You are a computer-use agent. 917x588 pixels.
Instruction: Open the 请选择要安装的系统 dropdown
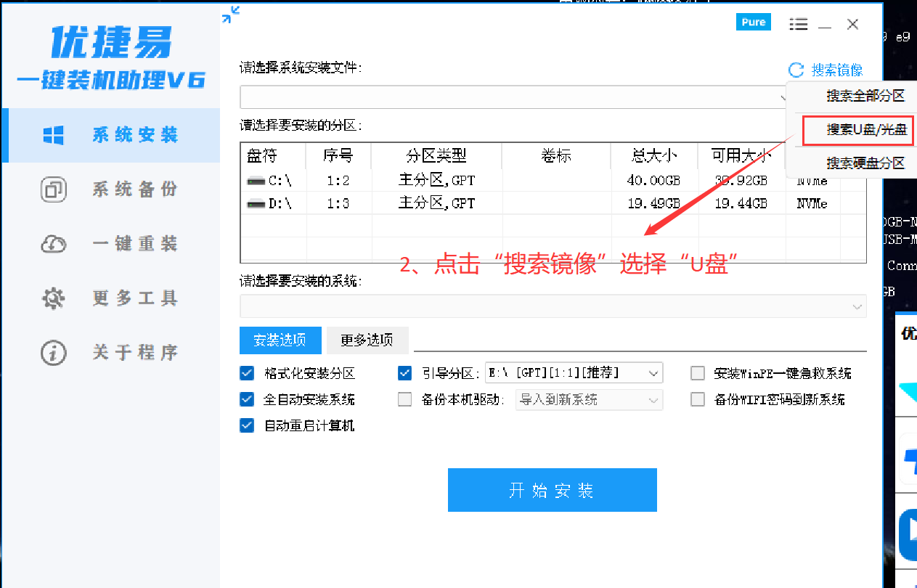[553, 306]
